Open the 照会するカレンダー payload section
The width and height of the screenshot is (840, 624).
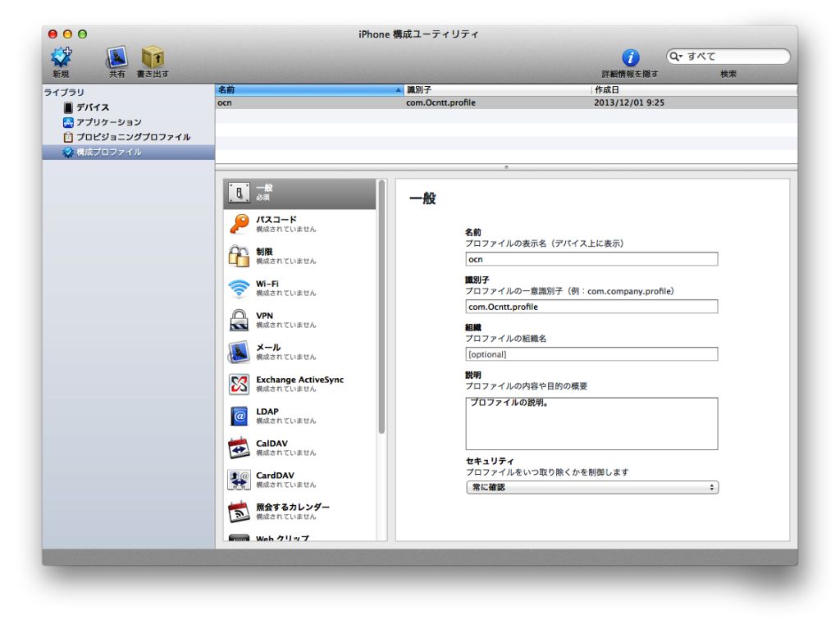(x=300, y=512)
